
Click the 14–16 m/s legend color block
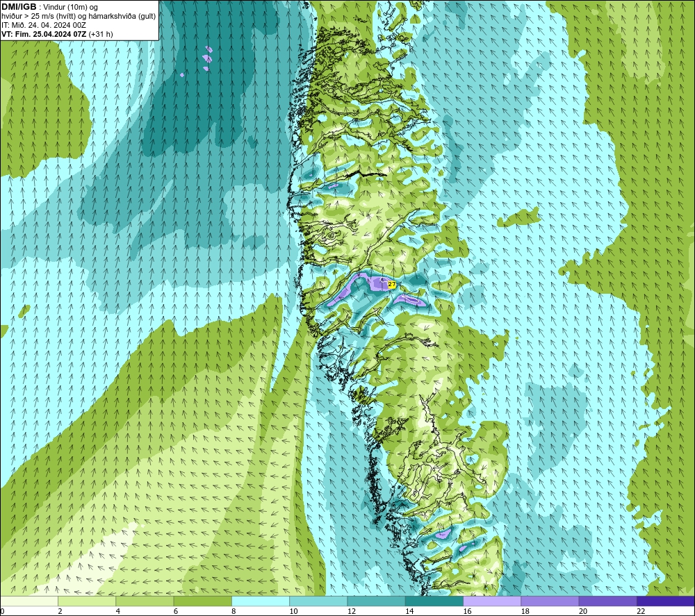tap(434, 601)
